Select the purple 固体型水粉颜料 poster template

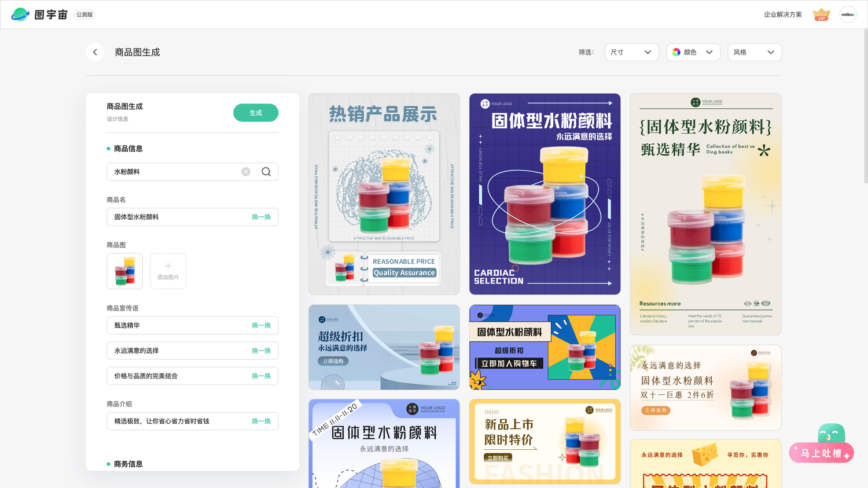click(545, 194)
